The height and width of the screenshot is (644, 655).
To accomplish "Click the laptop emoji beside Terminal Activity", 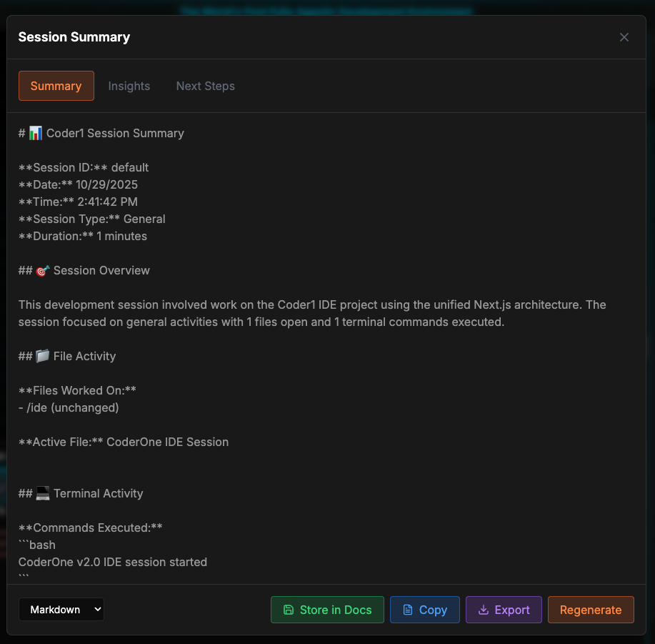I will (x=43, y=493).
